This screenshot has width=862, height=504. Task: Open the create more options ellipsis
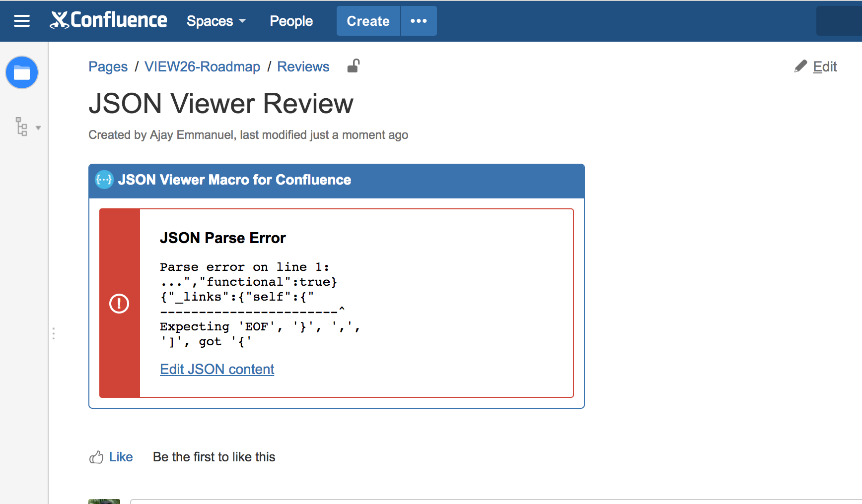419,21
